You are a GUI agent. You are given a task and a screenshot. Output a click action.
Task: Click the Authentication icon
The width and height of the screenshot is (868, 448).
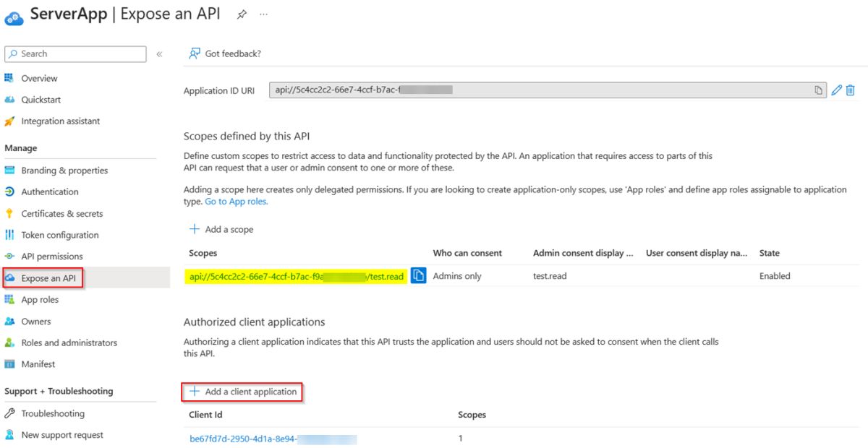coord(9,191)
